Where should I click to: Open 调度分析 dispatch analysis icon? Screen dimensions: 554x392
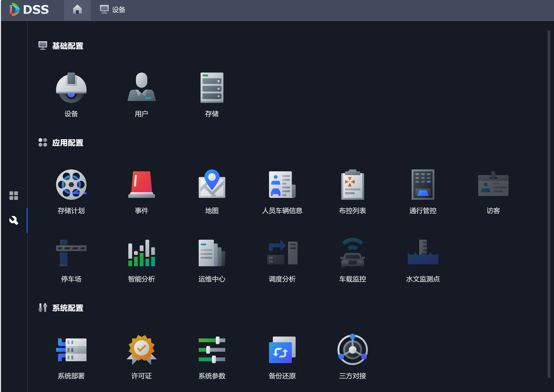[282, 252]
